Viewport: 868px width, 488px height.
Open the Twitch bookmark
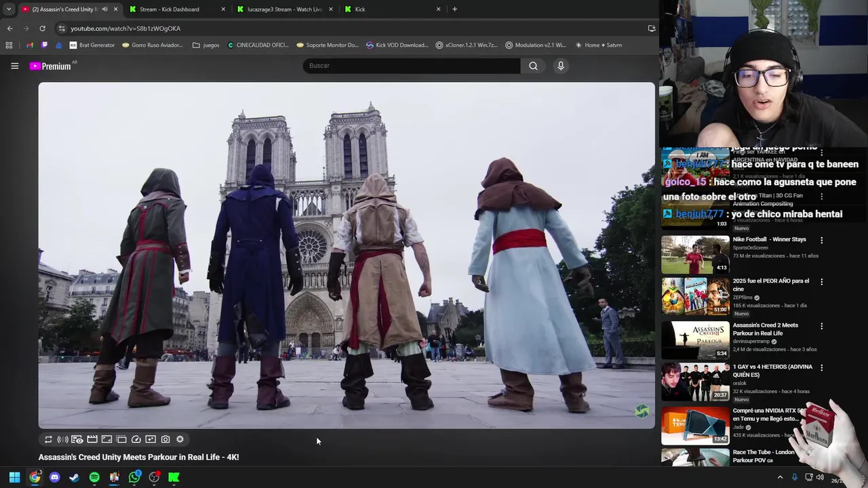pyautogui.click(x=45, y=45)
